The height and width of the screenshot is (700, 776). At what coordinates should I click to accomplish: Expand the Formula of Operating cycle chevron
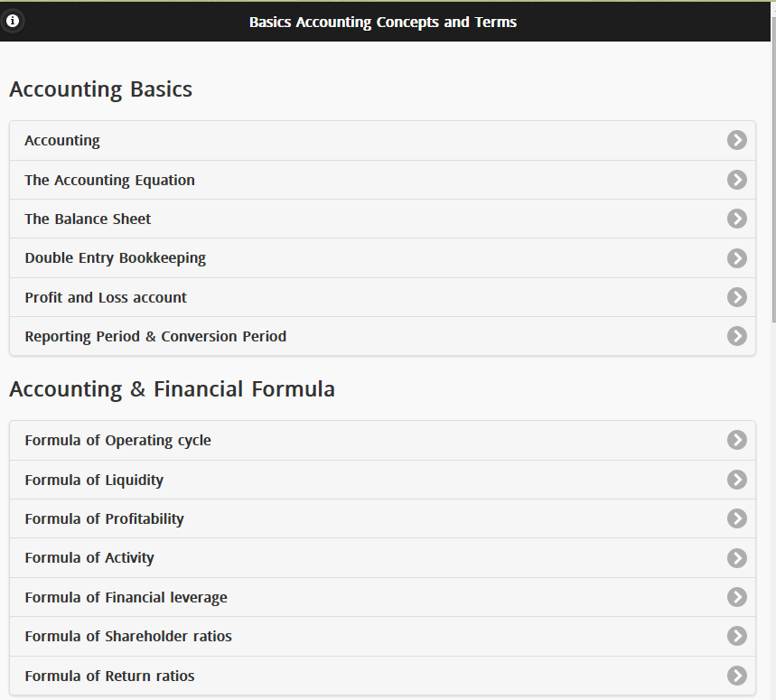[x=737, y=440]
